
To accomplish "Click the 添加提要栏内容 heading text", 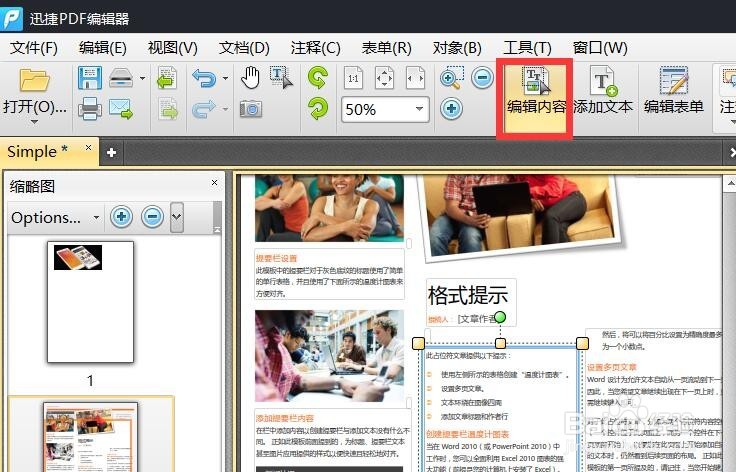I will [284, 418].
